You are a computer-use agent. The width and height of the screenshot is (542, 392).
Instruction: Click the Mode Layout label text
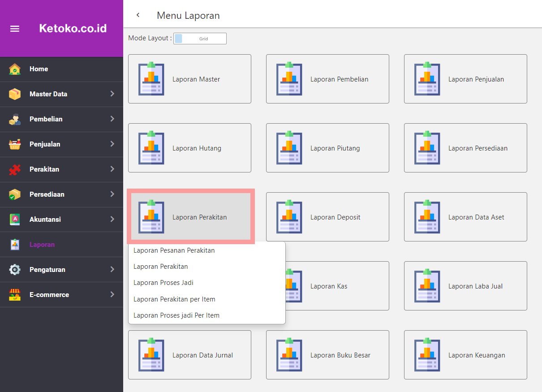(x=150, y=38)
